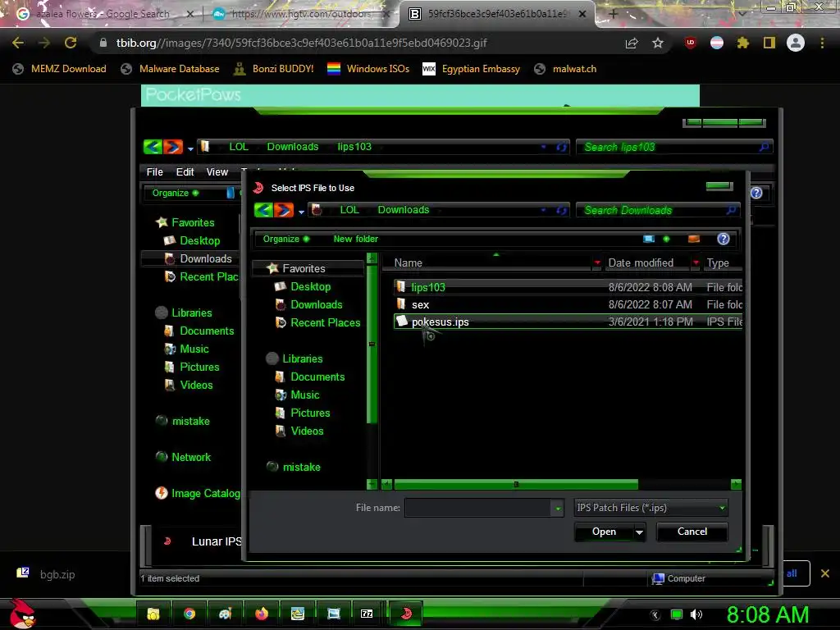Select Recent Places in the dialog sidebar
The height and width of the screenshot is (630, 840).
[x=325, y=323]
